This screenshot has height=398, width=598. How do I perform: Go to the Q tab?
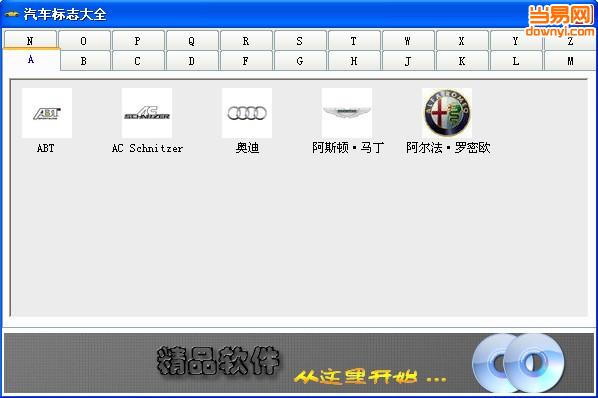(x=192, y=40)
